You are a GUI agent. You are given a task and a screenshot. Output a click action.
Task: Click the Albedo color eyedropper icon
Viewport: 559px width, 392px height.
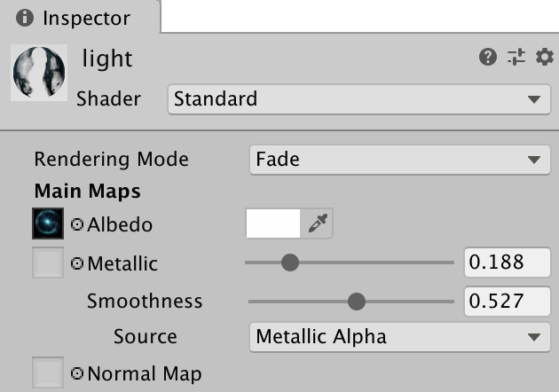click(317, 224)
